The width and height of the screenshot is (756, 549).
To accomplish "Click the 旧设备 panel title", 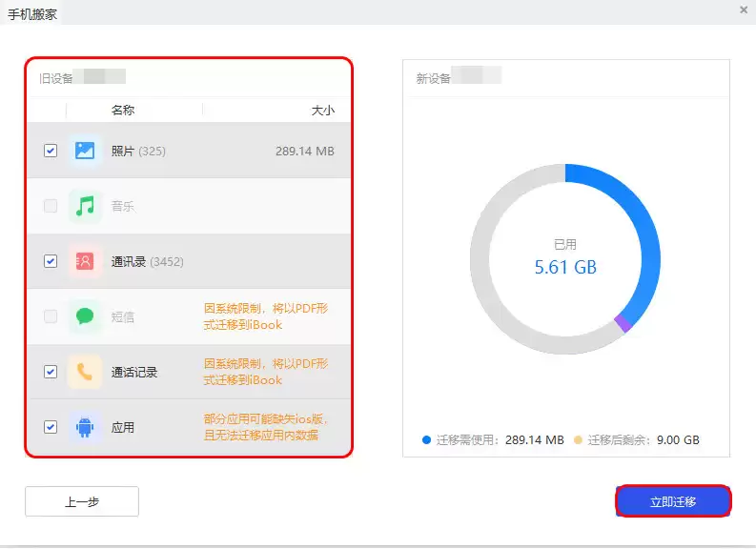I will pyautogui.click(x=56, y=78).
